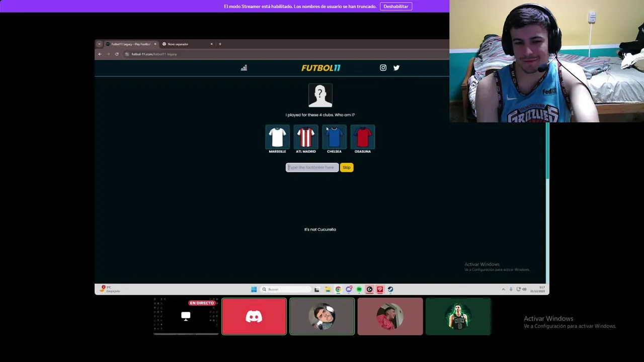This screenshot has height=362, width=644.
Task: Click the page vertical scrollbar
Action: point(547,151)
